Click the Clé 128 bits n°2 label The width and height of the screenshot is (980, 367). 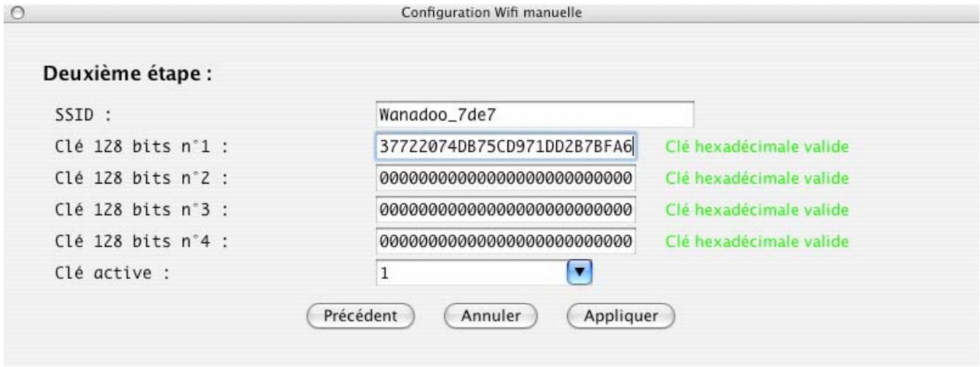tap(140, 178)
